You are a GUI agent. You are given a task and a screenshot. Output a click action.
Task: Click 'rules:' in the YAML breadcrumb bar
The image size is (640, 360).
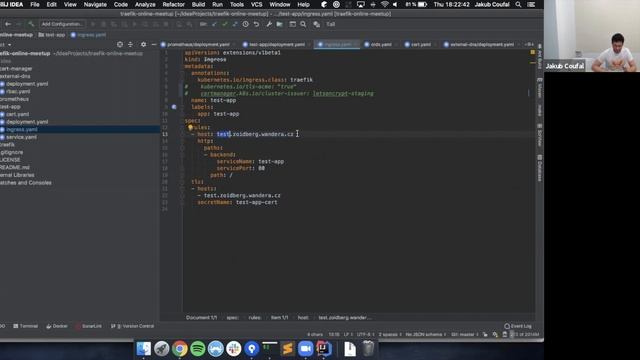pyautogui.click(x=254, y=318)
